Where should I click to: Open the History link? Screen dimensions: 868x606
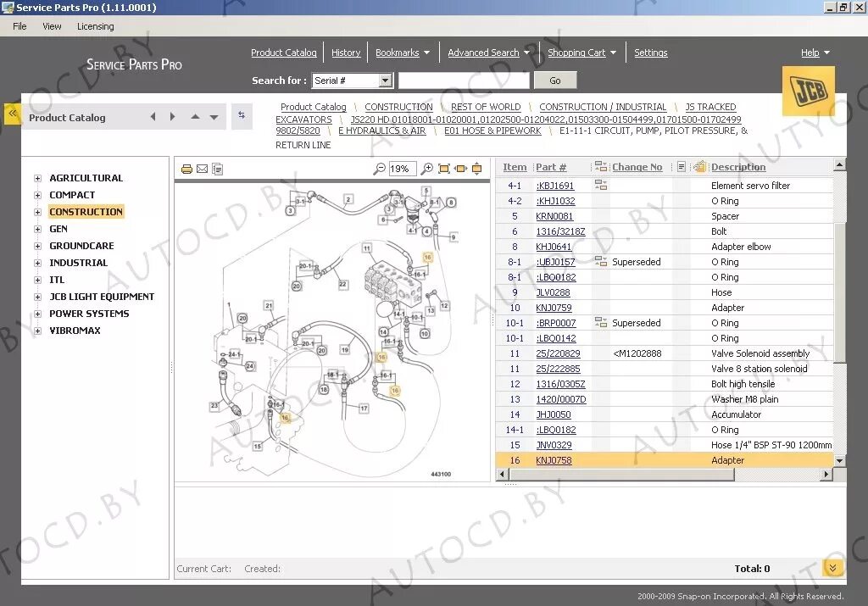(346, 53)
